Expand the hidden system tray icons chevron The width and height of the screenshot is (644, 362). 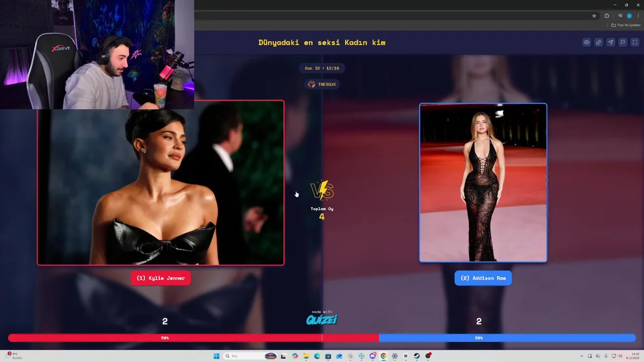tap(582, 356)
